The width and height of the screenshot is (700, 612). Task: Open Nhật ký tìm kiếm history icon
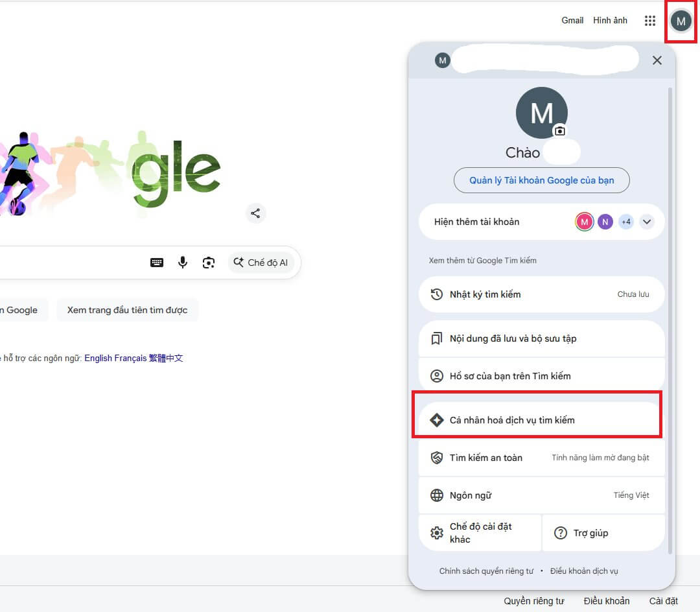point(437,294)
